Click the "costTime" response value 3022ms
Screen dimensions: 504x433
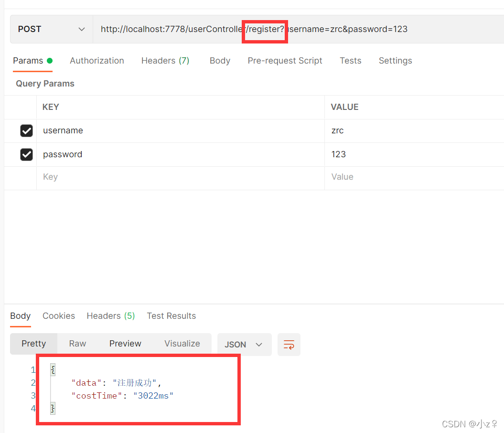click(x=153, y=396)
